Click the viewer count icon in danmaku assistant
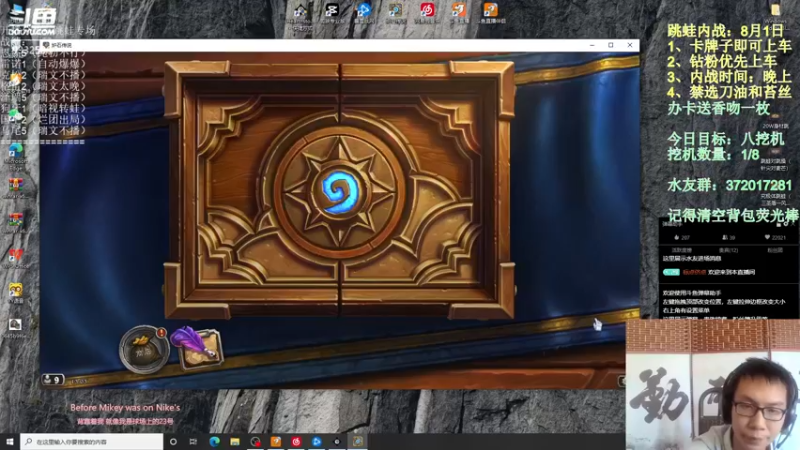This screenshot has height=450, width=800. coord(724,237)
